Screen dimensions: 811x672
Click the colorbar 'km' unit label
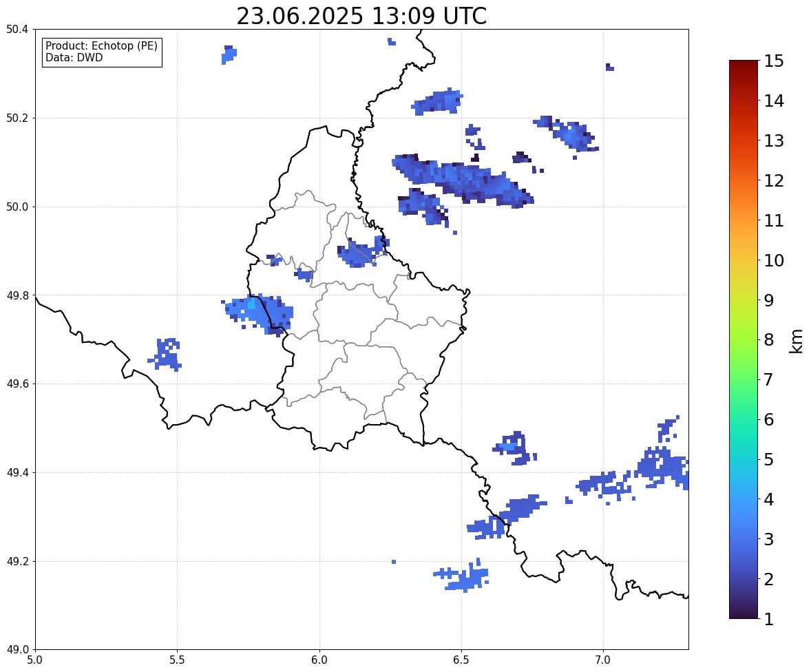coord(796,342)
